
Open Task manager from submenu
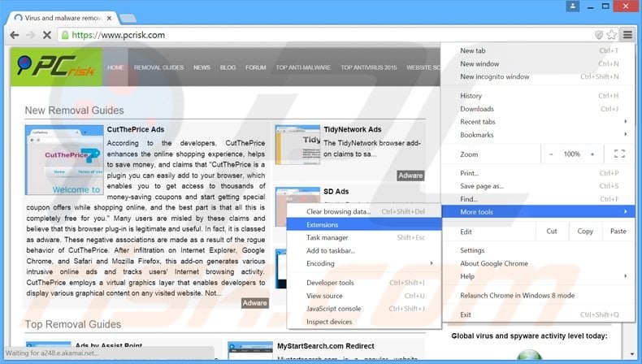pyautogui.click(x=364, y=237)
